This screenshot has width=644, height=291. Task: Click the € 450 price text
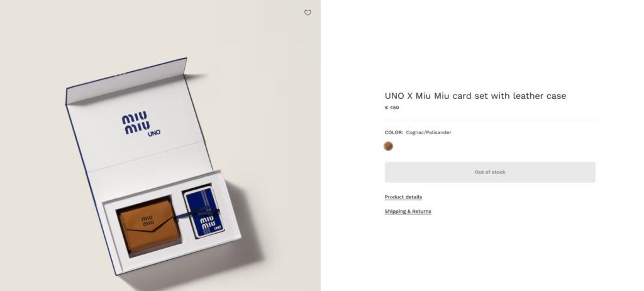pyautogui.click(x=392, y=108)
